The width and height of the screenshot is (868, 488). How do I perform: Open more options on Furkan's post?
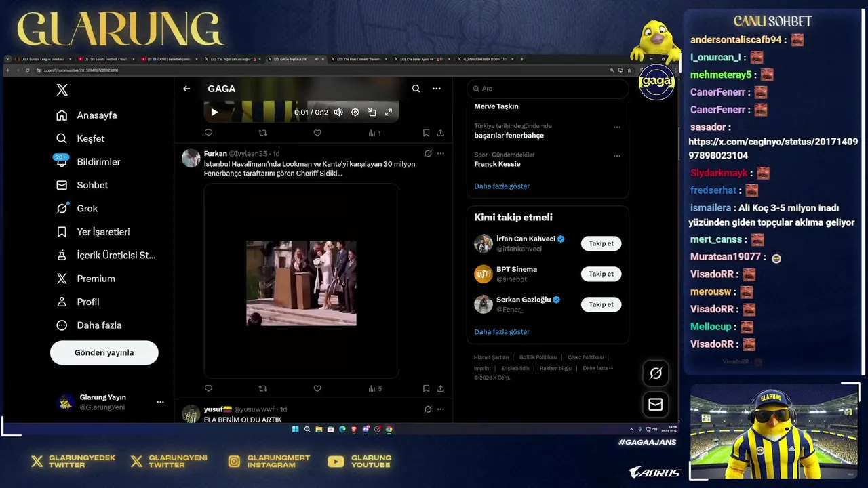click(440, 154)
